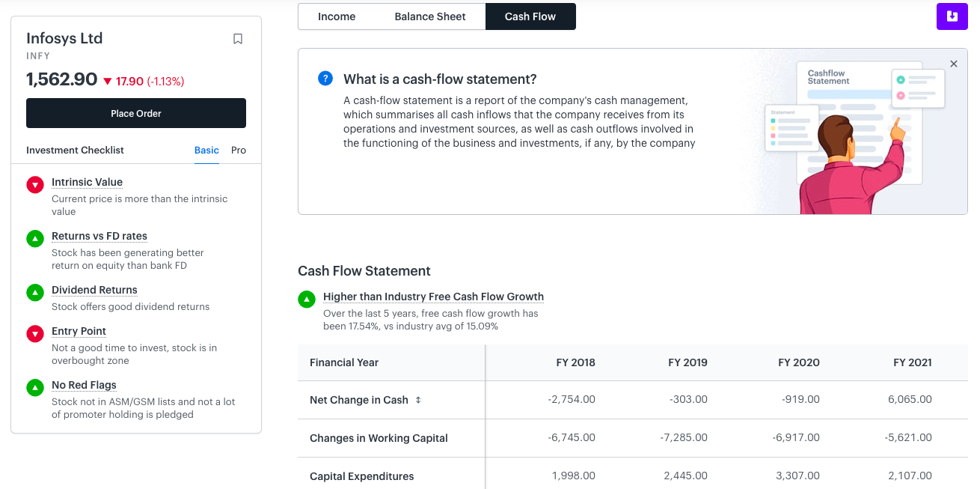Click the green Free Cash Flow Growth icon
Viewport: 980px width, 489px height.
tap(307, 300)
